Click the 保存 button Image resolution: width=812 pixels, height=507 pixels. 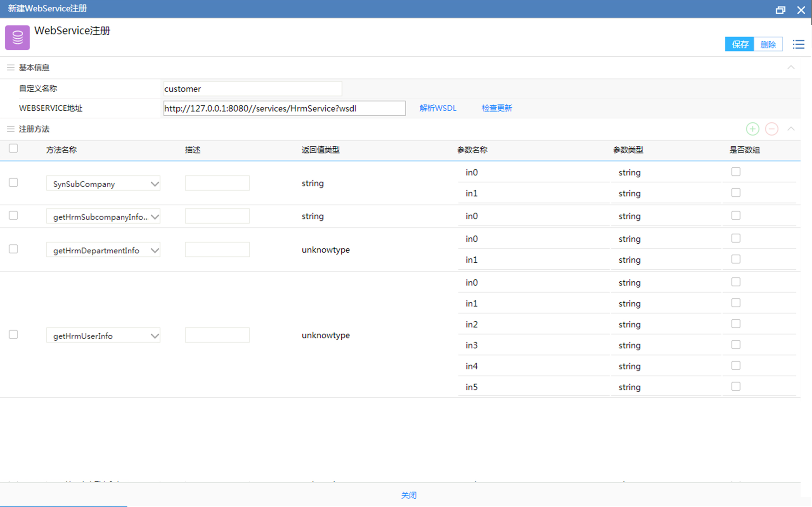[x=740, y=44]
